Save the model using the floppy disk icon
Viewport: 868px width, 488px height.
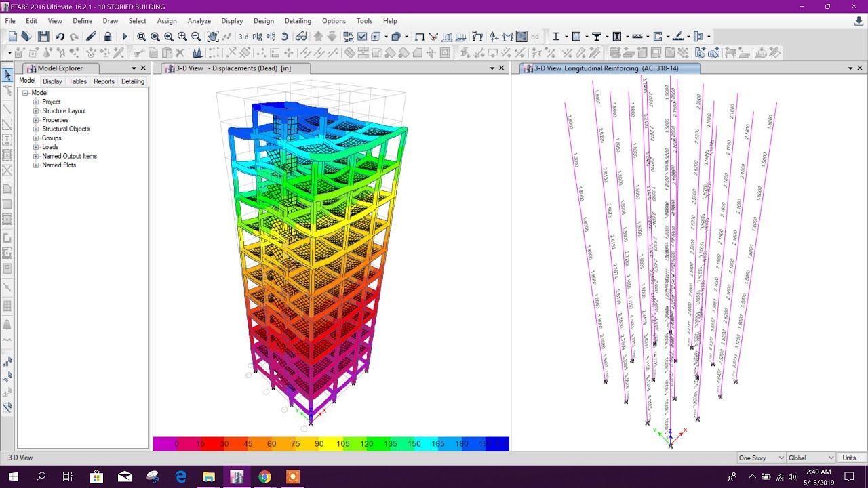point(43,36)
